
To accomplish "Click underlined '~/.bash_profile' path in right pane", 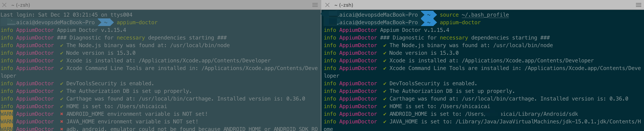I will (485, 15).
